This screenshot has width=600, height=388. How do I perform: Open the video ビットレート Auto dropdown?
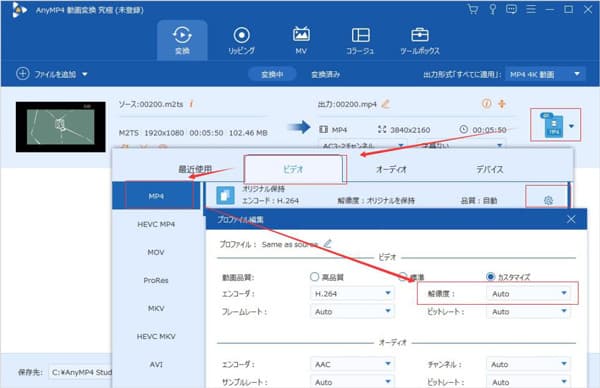click(x=528, y=311)
